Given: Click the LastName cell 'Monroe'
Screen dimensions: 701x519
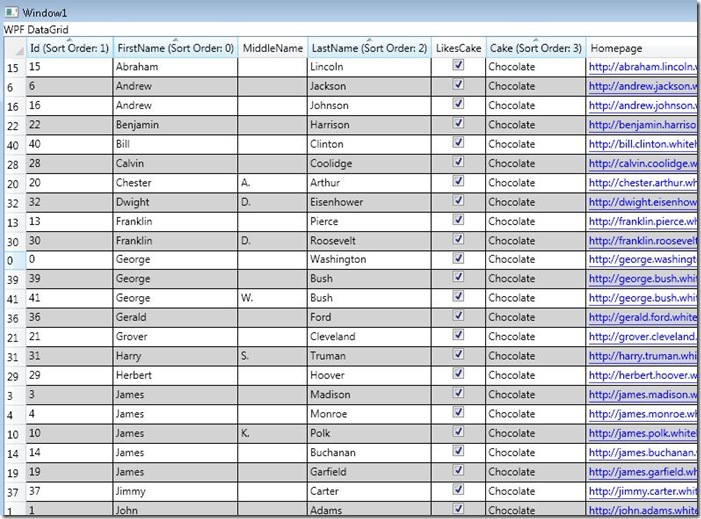Looking at the screenshot, I should click(369, 414).
